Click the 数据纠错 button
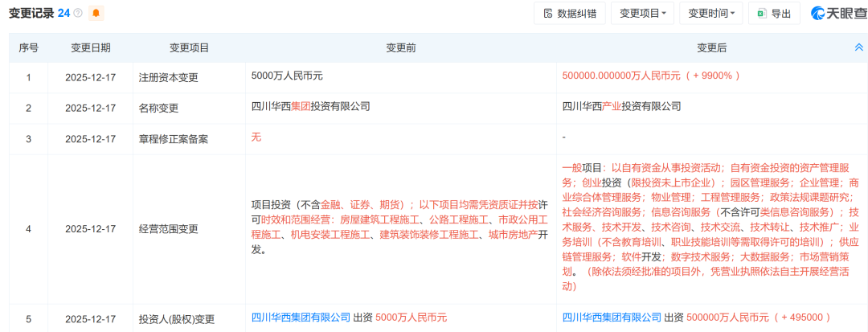868x332 pixels. point(570,14)
